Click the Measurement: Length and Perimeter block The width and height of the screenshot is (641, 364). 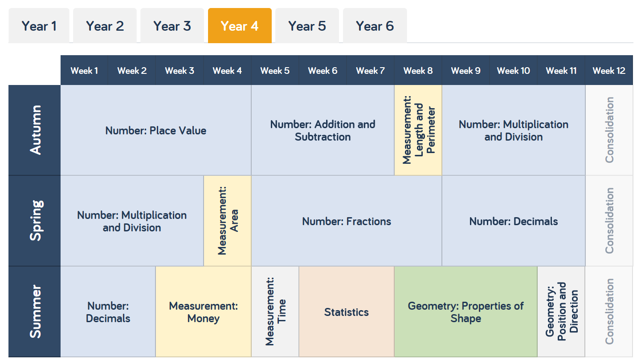pyautogui.click(x=418, y=129)
